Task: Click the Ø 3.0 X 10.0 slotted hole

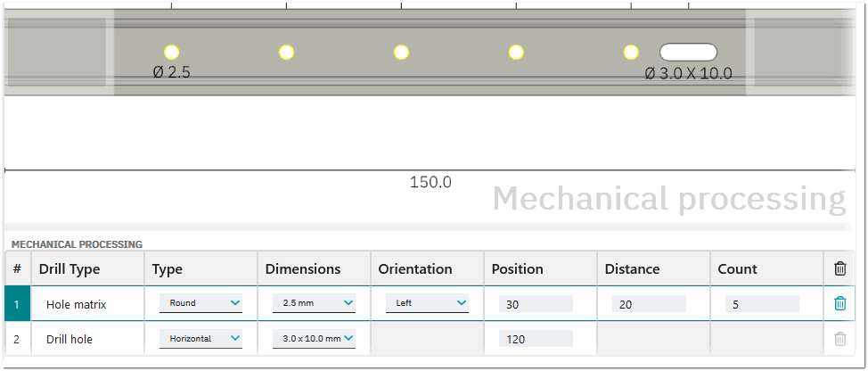Action: click(688, 53)
